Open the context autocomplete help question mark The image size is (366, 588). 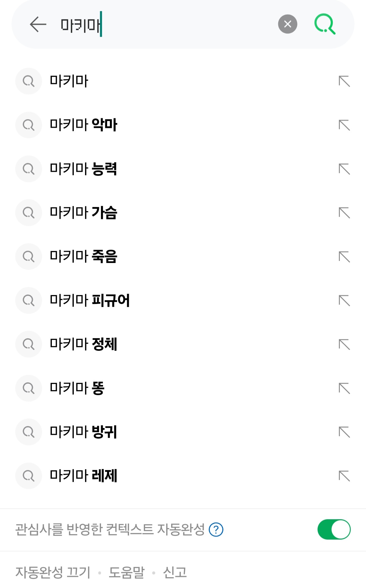click(x=216, y=530)
